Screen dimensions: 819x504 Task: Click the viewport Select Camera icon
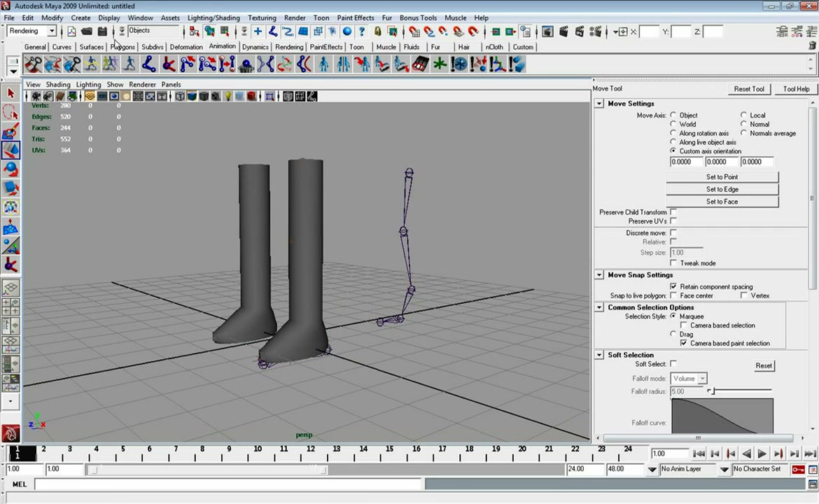(x=36, y=97)
